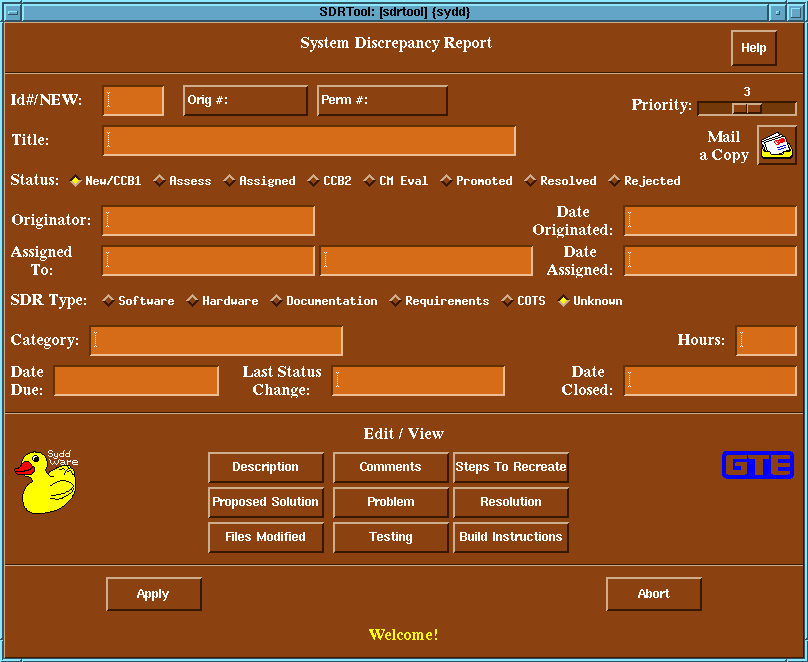808x662 pixels.
Task: Click the second Assigned To field
Action: 426,261
